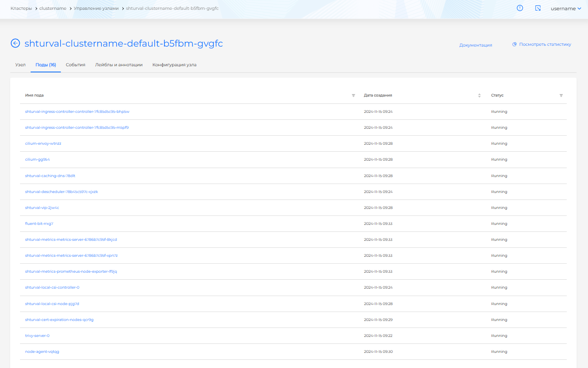Click the back arrow beside the node name
Viewport: 588px width, 368px height.
pyautogui.click(x=15, y=43)
